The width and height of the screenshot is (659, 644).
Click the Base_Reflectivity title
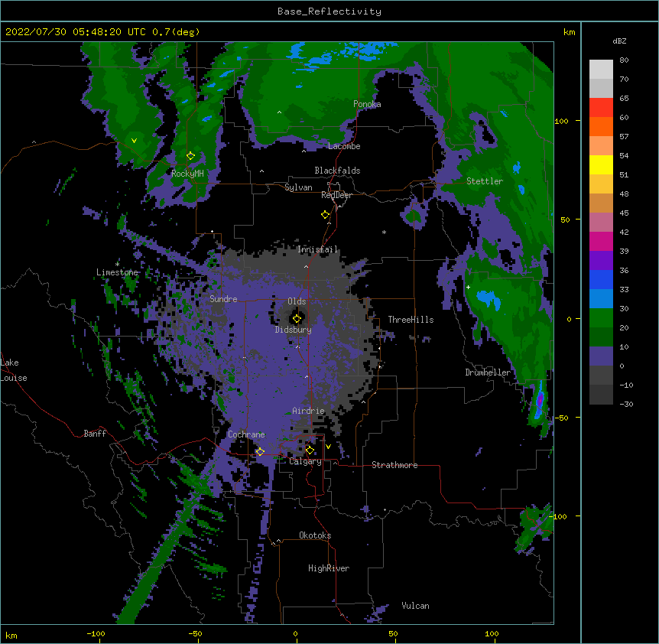[x=329, y=11]
